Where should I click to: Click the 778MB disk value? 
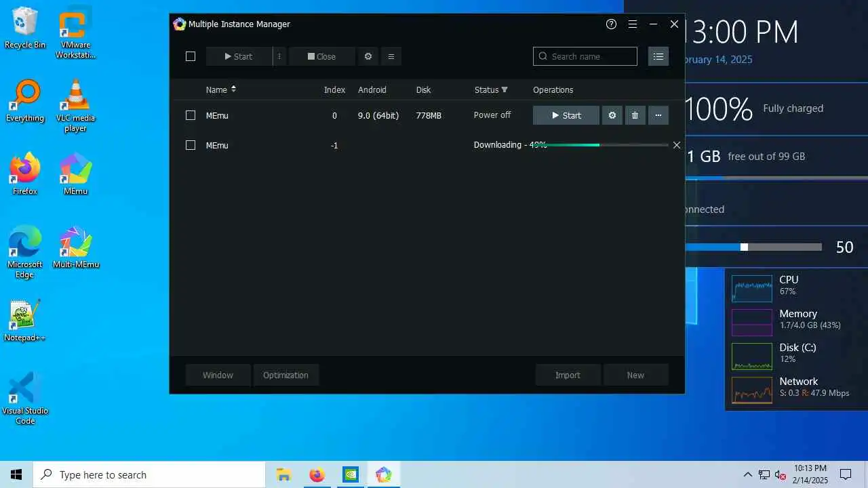tap(429, 115)
